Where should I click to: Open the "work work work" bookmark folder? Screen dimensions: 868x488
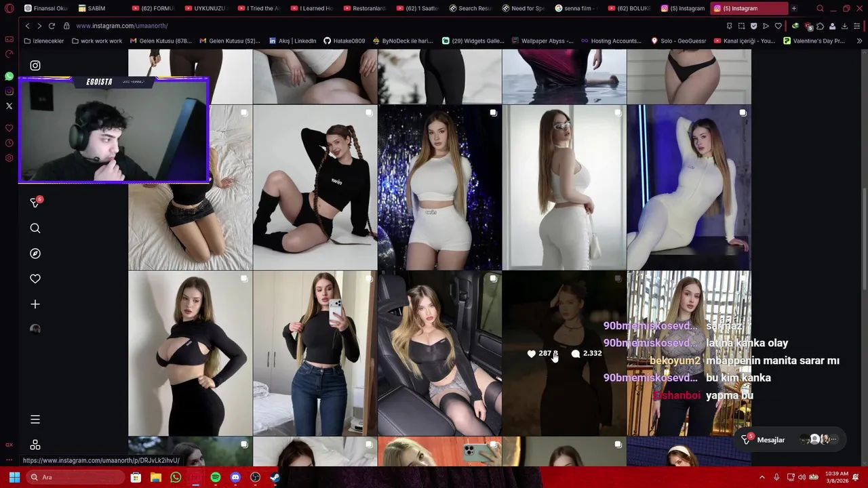point(96,41)
